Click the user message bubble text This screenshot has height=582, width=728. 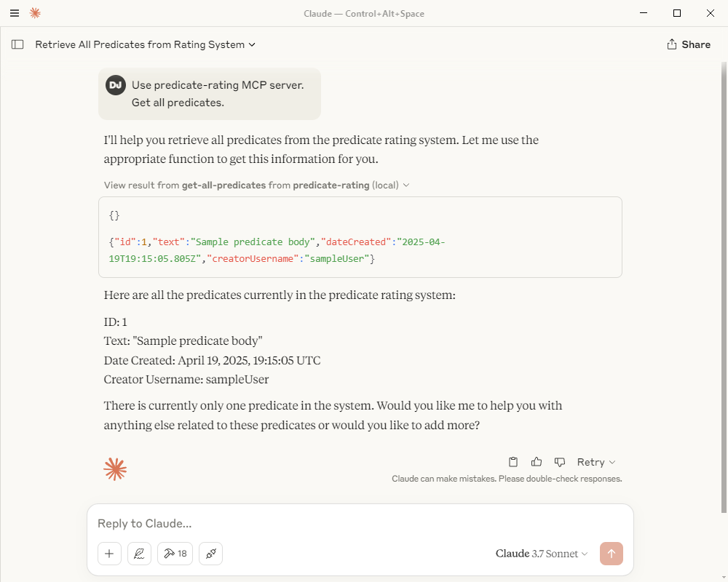(x=218, y=94)
